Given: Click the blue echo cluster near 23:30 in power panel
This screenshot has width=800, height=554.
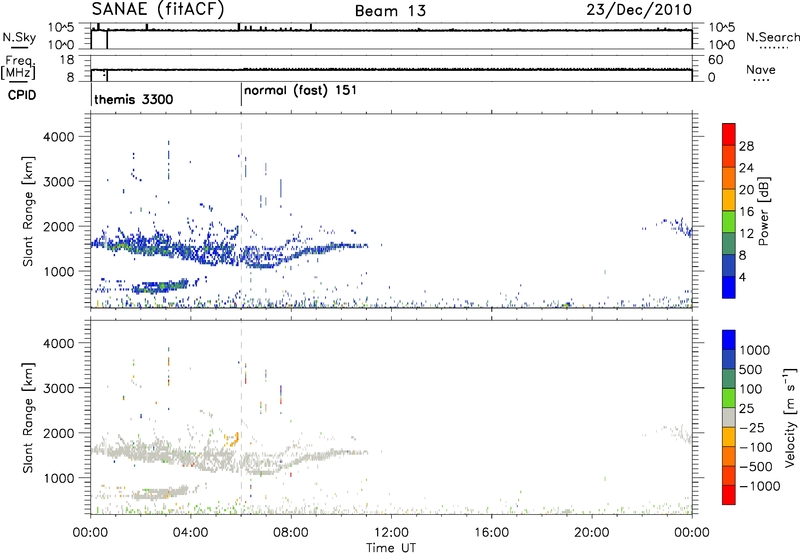Looking at the screenshot, I should click(x=680, y=226).
